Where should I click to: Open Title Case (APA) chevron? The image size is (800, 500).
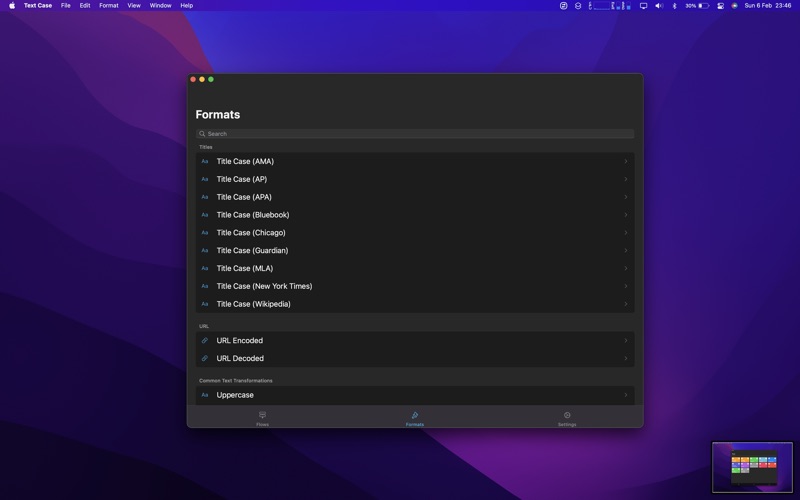pos(626,197)
